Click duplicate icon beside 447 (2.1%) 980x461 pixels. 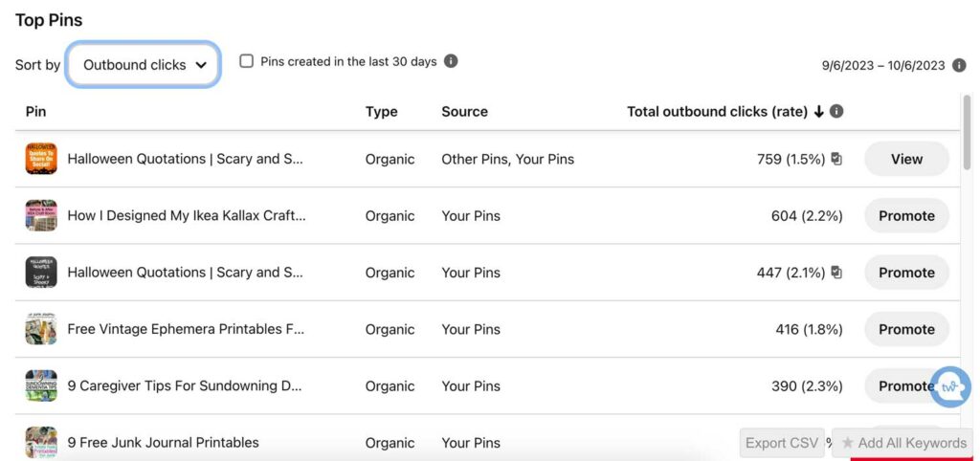pyautogui.click(x=836, y=273)
